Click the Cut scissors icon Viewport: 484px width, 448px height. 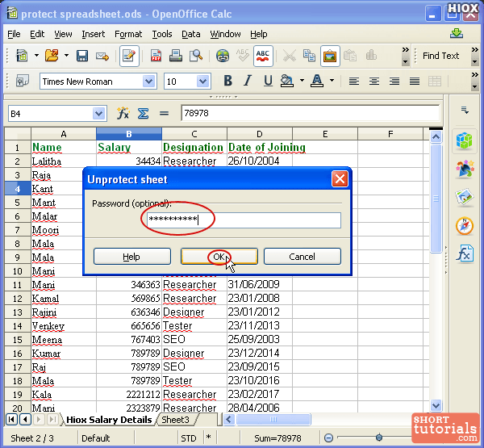[x=290, y=56]
